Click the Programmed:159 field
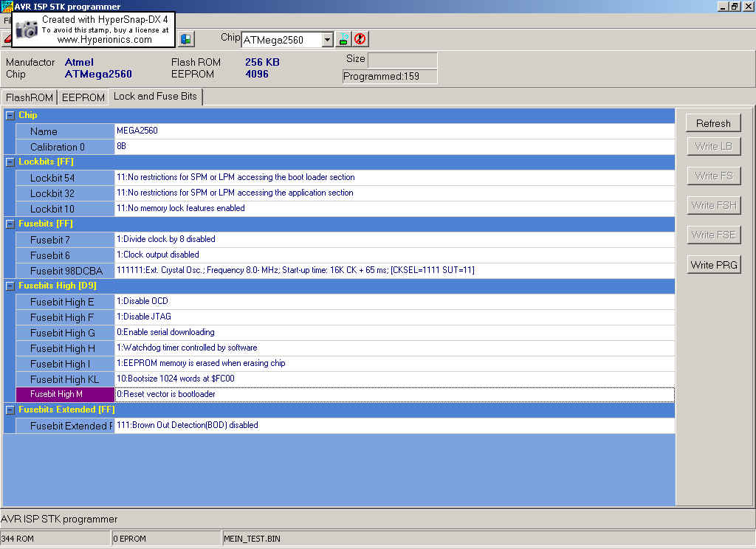 pos(390,77)
